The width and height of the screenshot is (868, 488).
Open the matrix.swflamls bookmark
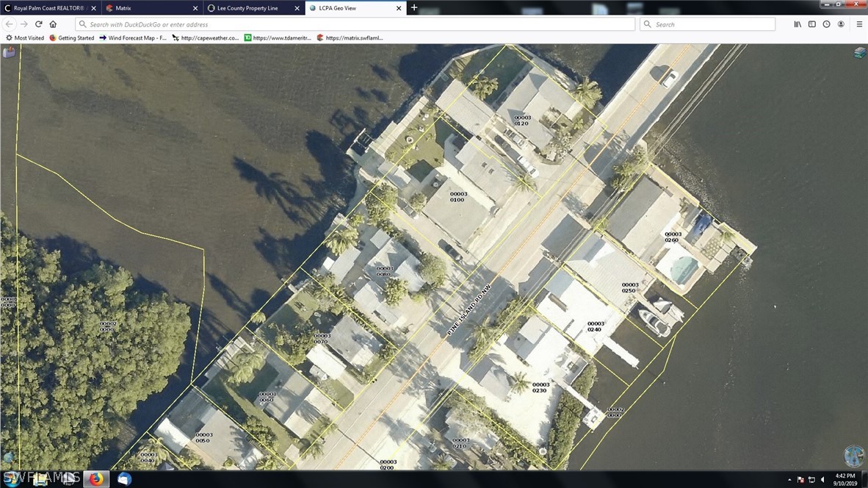click(350, 37)
